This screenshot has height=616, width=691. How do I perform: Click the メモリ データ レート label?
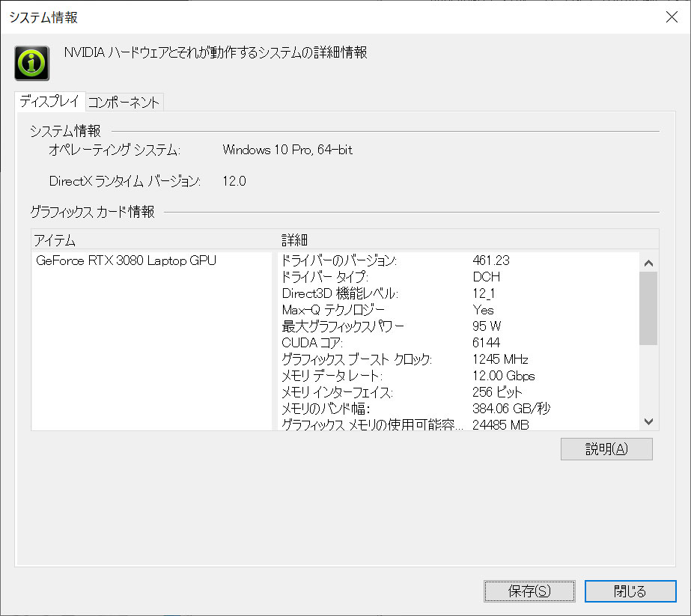click(332, 376)
